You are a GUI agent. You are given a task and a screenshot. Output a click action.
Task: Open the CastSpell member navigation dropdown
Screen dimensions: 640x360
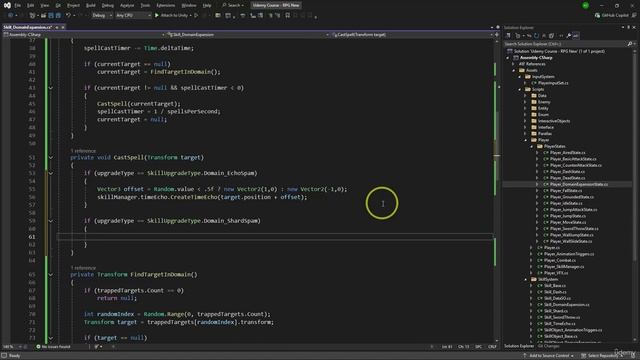tap(413, 35)
